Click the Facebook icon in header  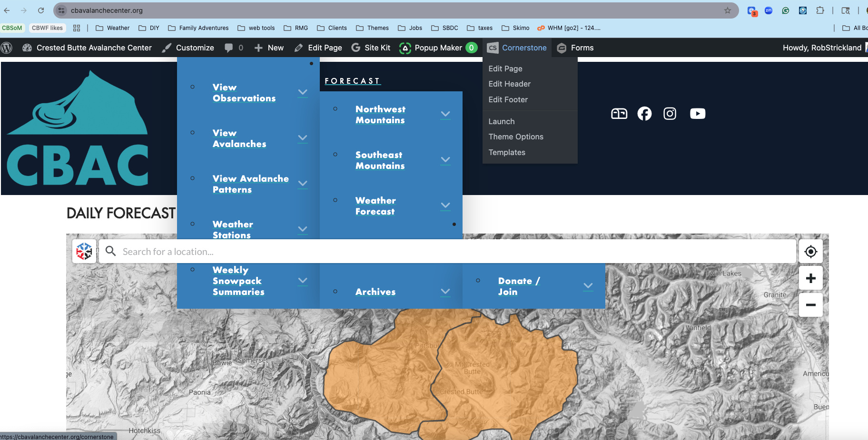644,114
